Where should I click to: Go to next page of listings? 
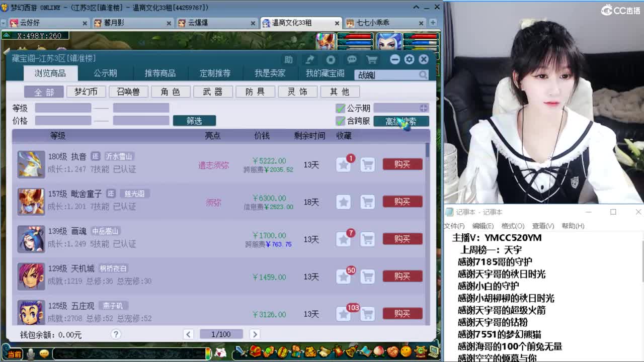[x=255, y=334]
